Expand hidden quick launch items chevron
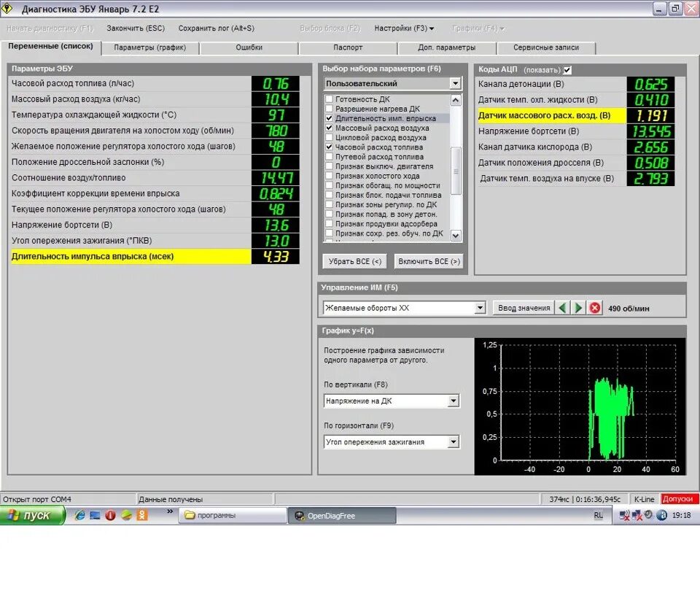700x591 pixels. coord(170,511)
